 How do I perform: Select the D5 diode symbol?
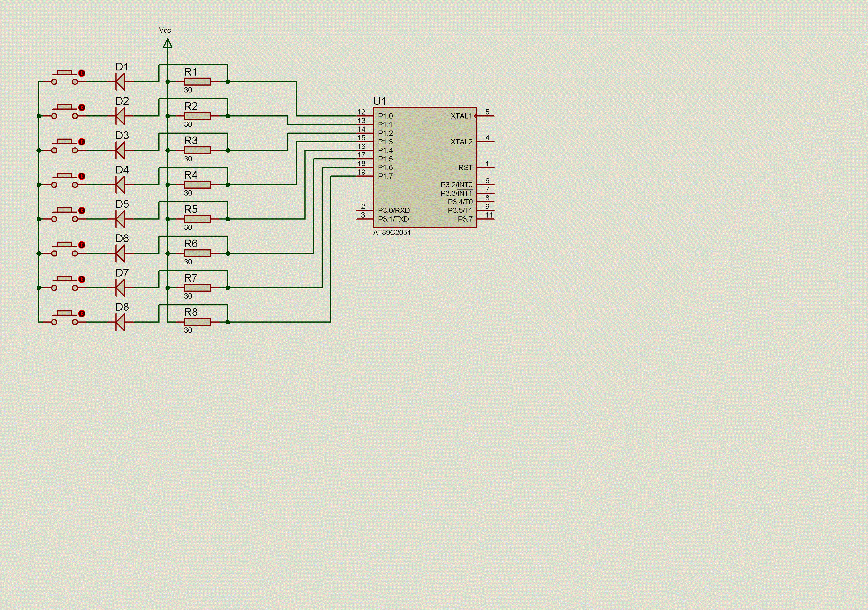[x=121, y=219]
